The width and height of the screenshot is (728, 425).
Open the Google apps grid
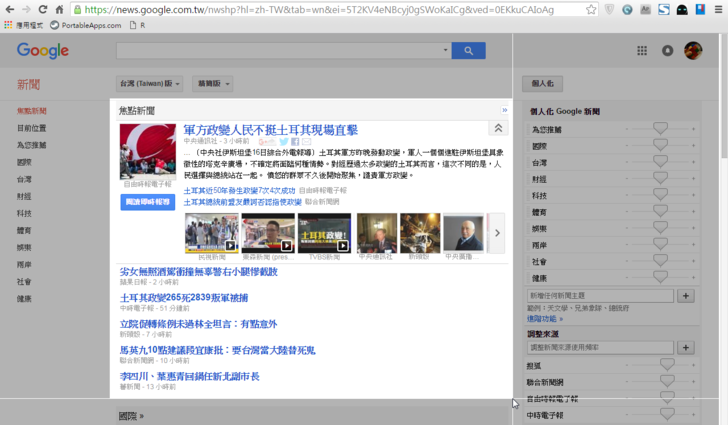[x=642, y=50]
